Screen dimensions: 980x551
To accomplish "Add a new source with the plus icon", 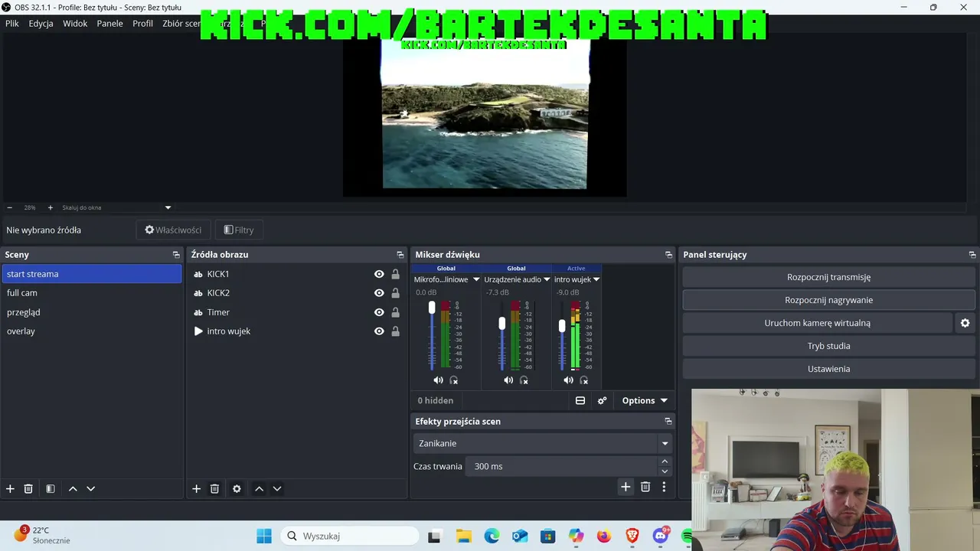I will click(196, 488).
